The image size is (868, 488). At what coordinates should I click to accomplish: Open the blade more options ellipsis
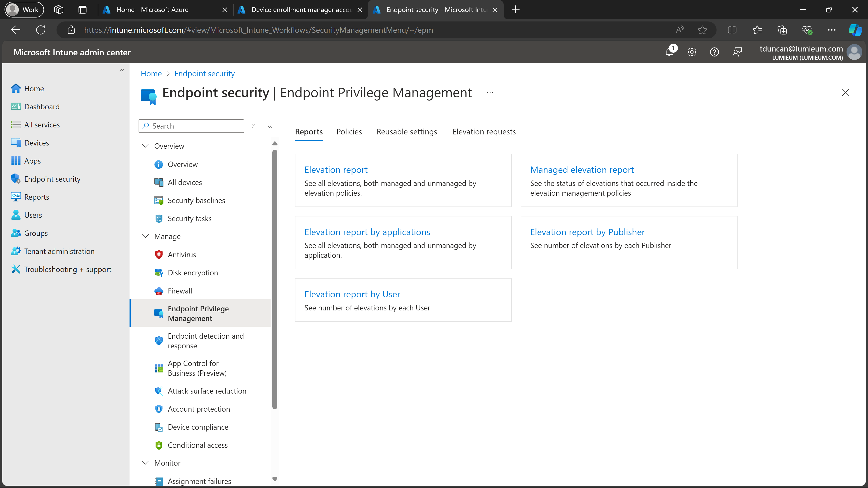click(490, 93)
